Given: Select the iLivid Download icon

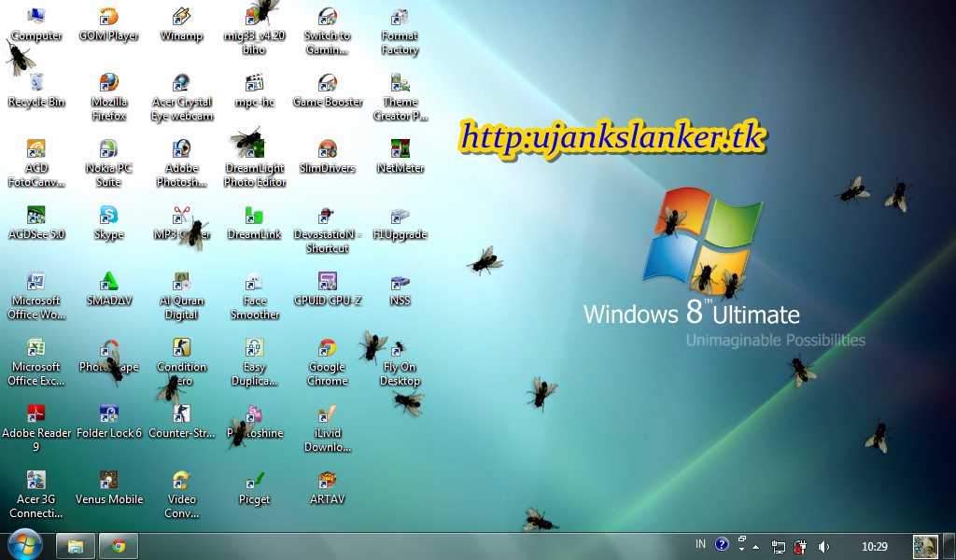Looking at the screenshot, I should coord(328,428).
